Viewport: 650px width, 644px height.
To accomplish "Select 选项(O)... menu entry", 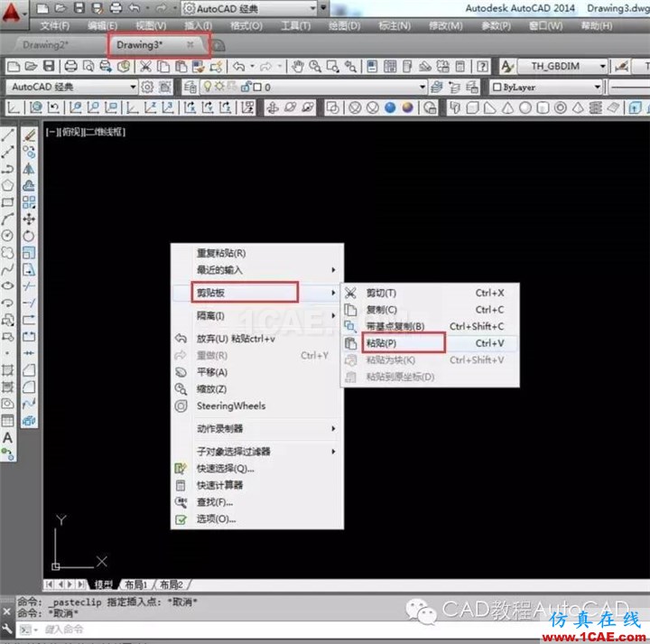I will point(257,519).
